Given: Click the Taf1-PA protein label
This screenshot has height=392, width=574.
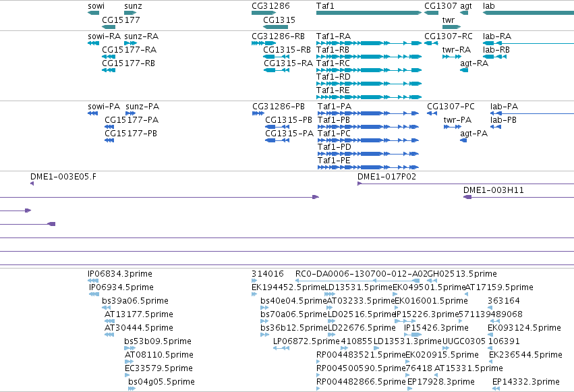Looking at the screenshot, I should coord(335,107).
